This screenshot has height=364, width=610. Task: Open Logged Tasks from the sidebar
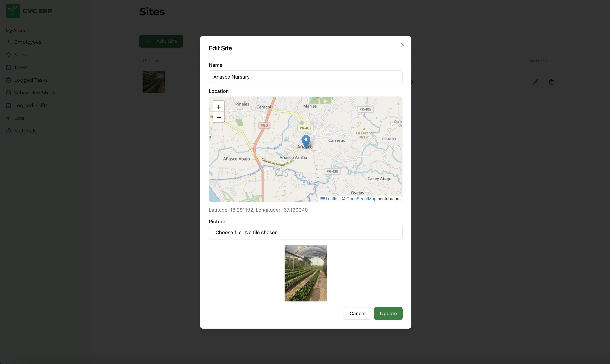(x=31, y=80)
